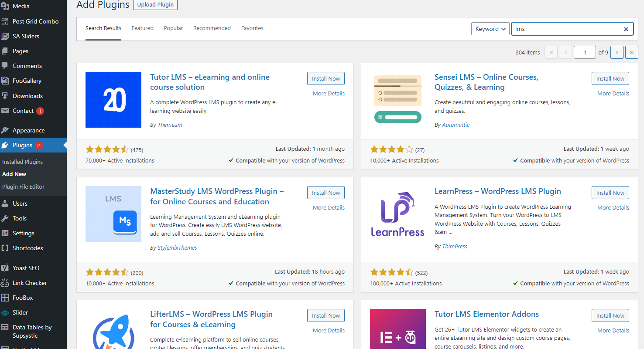Screen dimensions: 644x349
Task: Install Tutor LMS Elementor Addons
Action: tap(610, 315)
